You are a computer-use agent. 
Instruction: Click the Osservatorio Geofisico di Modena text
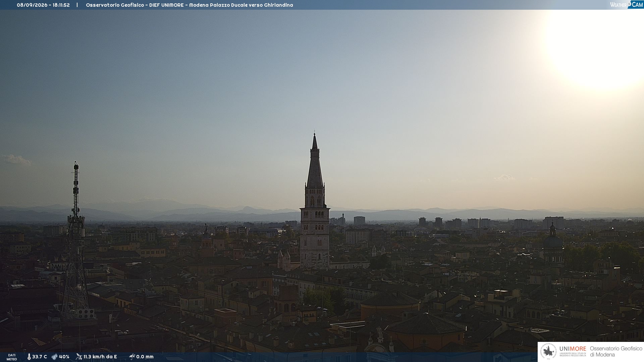[616, 351]
